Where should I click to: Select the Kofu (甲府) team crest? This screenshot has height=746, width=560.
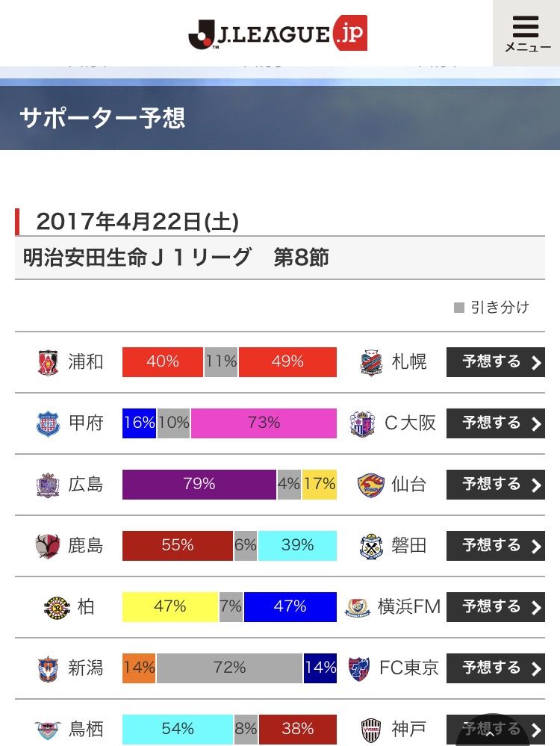[x=48, y=423]
